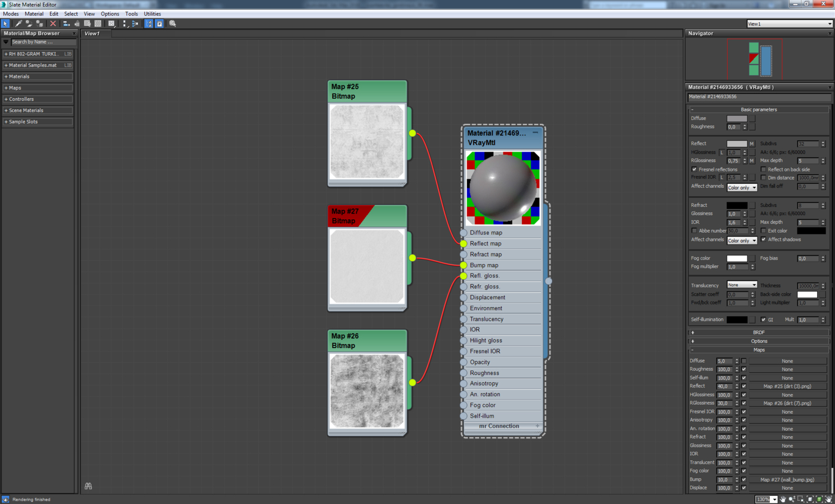
Task: Click the Zoom Extents icon
Action: [x=810, y=499]
